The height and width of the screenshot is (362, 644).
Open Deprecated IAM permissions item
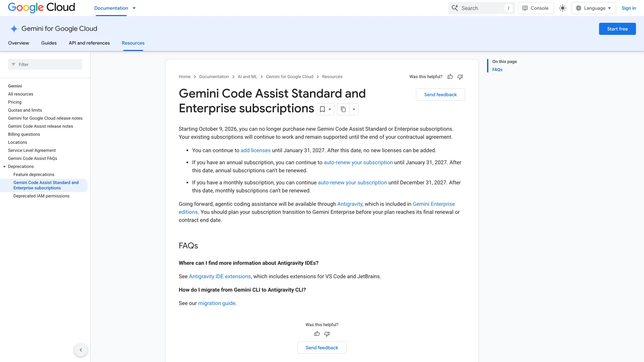click(42, 196)
